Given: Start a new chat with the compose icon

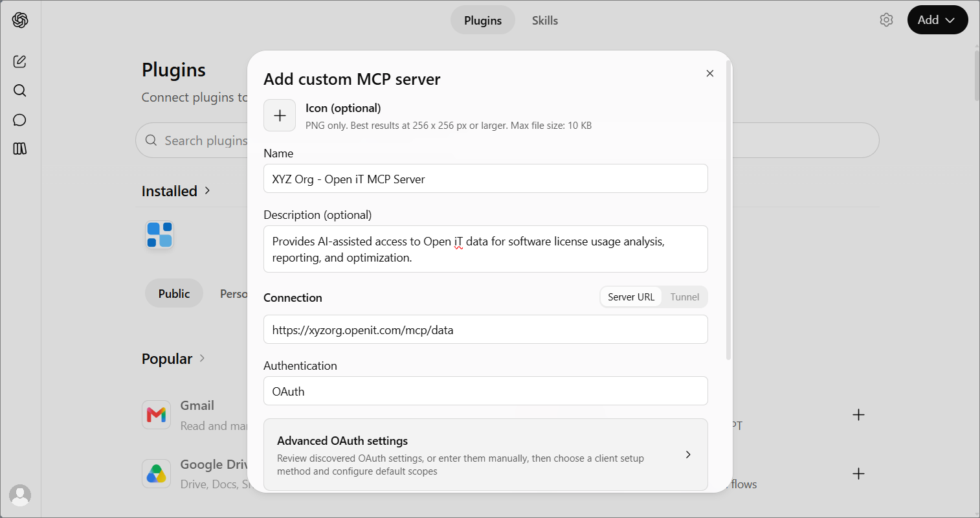Looking at the screenshot, I should pyautogui.click(x=20, y=62).
